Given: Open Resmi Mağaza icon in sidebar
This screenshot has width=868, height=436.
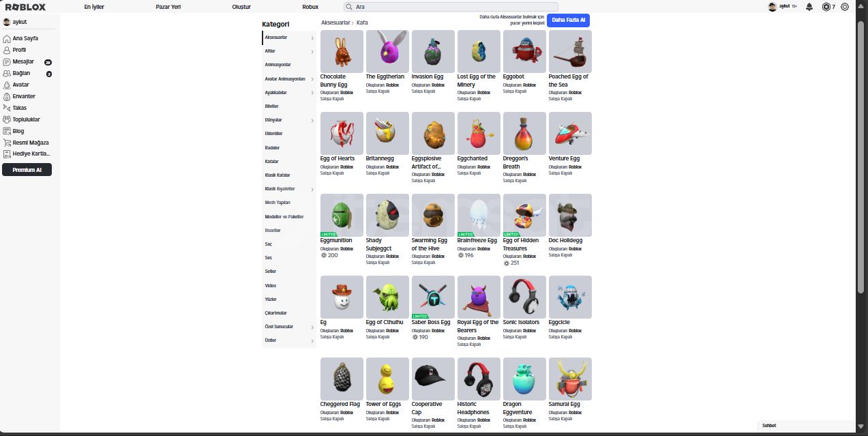Looking at the screenshot, I should click(7, 143).
